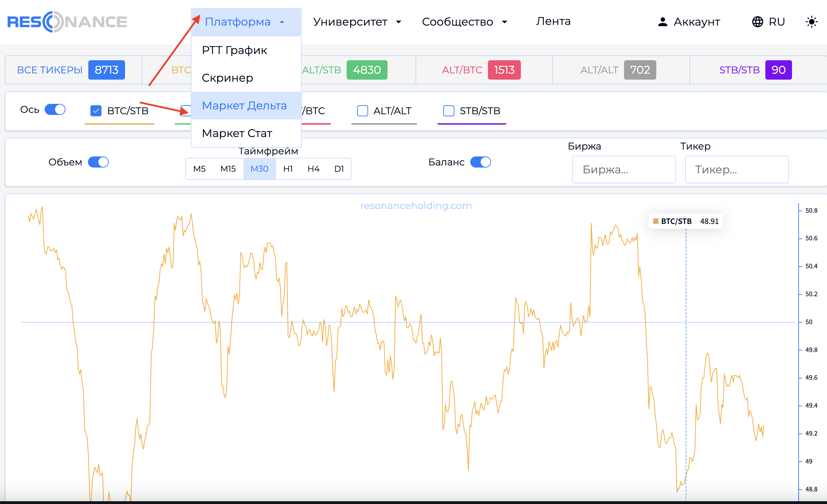Click the globe language icon
The width and height of the screenshot is (827, 504).
(757, 22)
